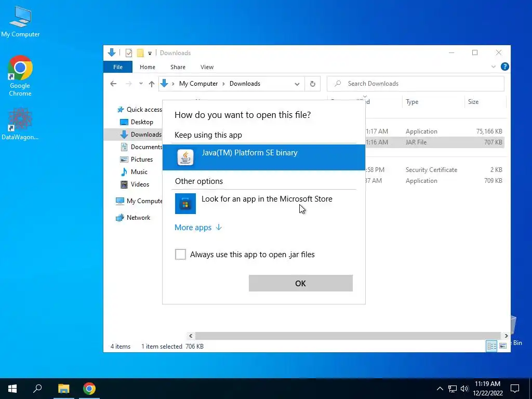The image size is (532, 399).
Task: Select Music in navigation pane
Action: point(134,171)
